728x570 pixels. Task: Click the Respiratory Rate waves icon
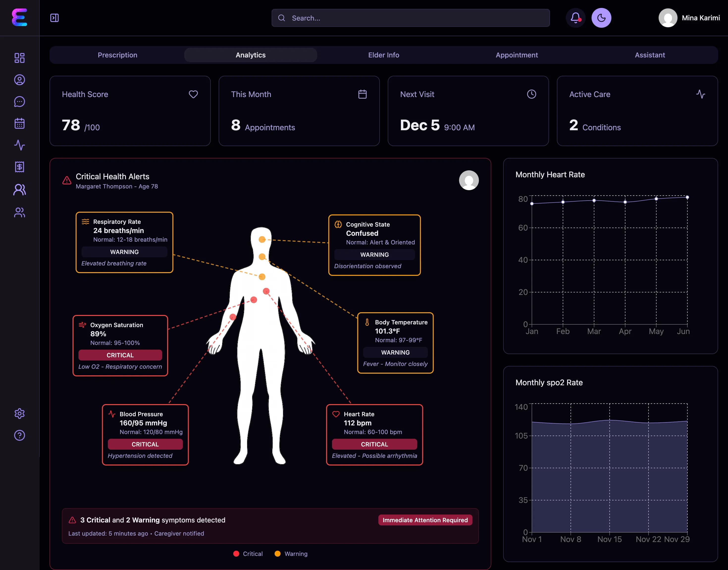85,222
